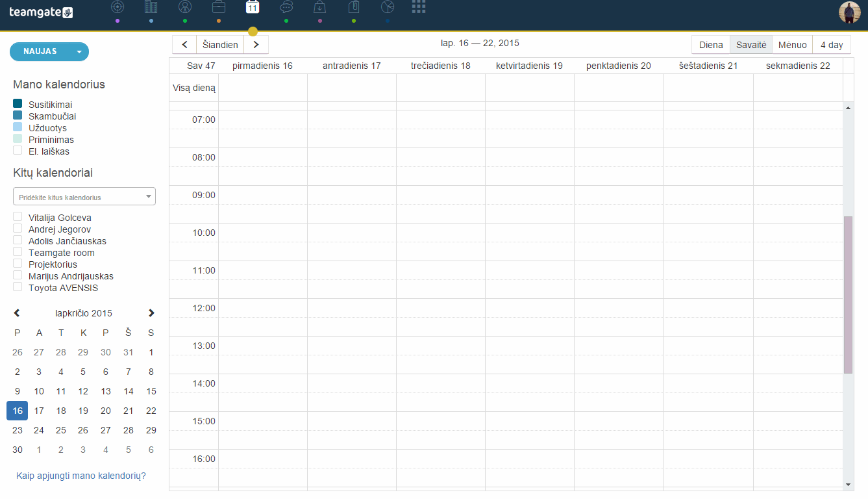The width and height of the screenshot is (868, 499).
Task: Enable Vitalija Golceva's calendar checkbox
Action: [x=18, y=216]
